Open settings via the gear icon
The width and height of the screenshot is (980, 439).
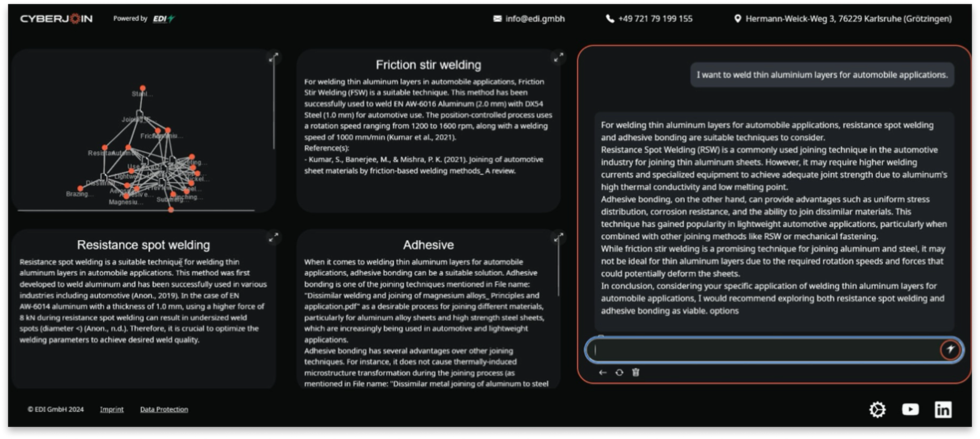point(877,410)
